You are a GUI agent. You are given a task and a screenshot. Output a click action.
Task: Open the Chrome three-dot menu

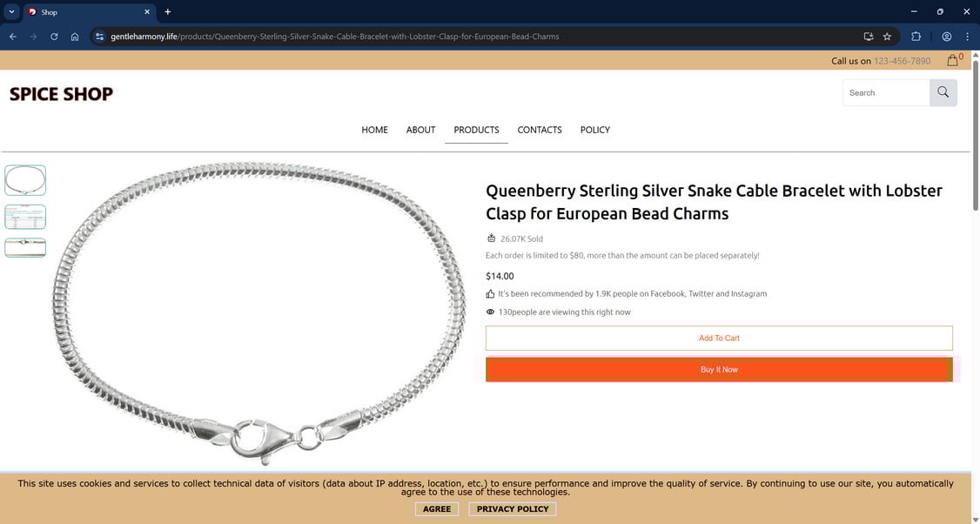967,37
